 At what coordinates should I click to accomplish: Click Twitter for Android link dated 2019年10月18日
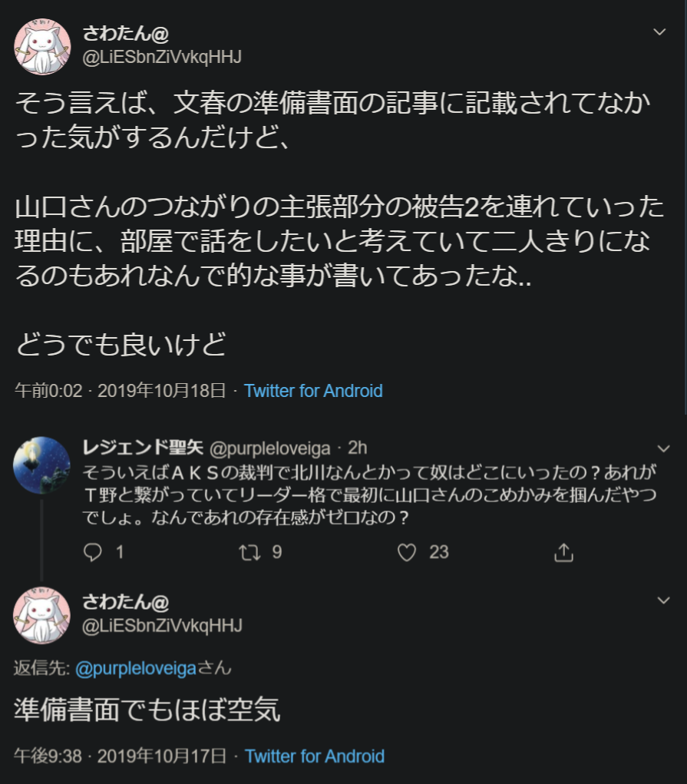point(313,391)
